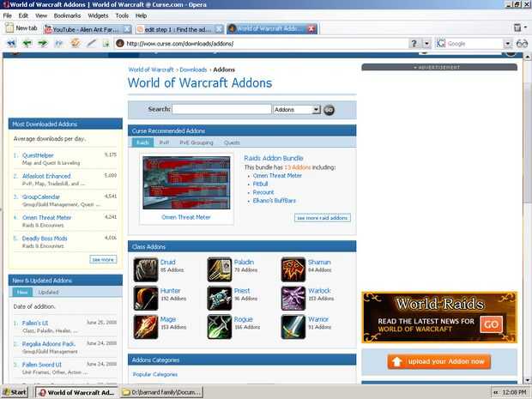Click the system tray clock showing 12:08 PM
The width and height of the screenshot is (532, 399).
point(514,392)
